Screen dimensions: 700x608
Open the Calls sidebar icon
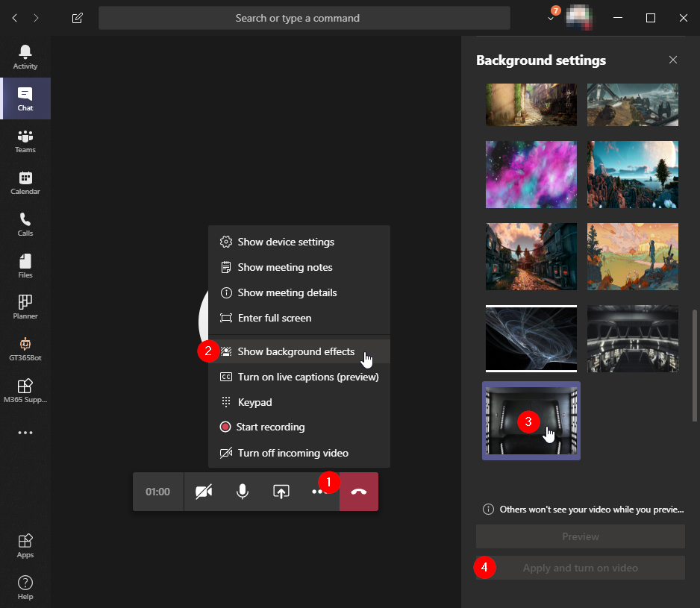point(25,224)
